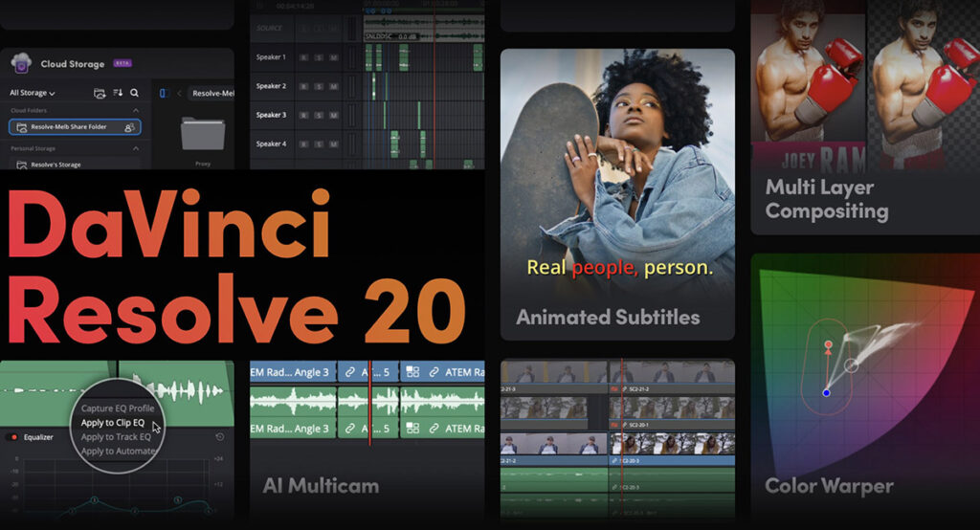Click the blue control point in Color Warper
Screen dimensions: 980x530
[x=826, y=392]
